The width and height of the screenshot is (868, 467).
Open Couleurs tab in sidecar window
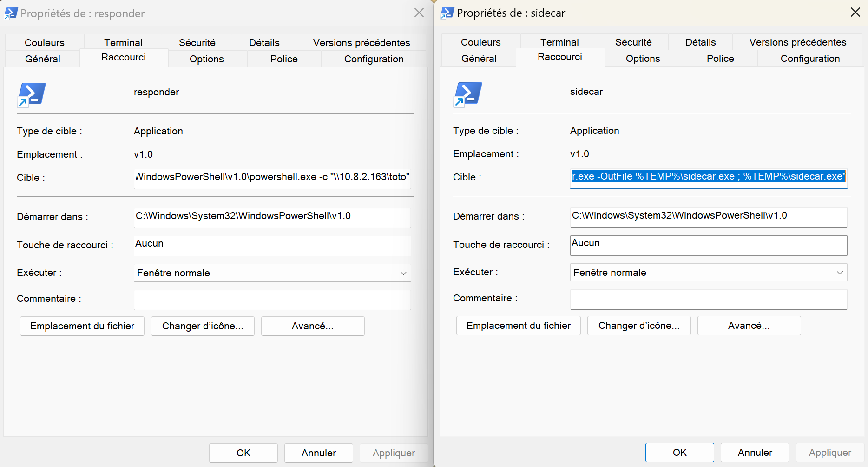(x=481, y=42)
